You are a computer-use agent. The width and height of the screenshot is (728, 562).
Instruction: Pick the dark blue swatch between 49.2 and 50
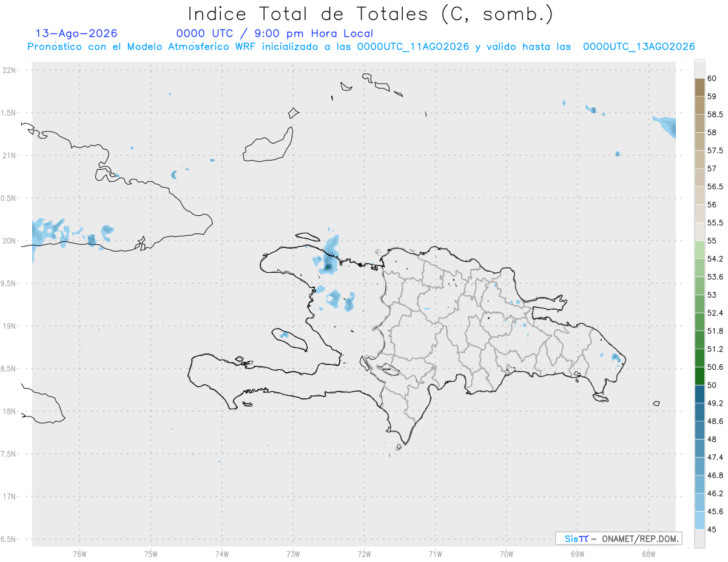coord(699,395)
